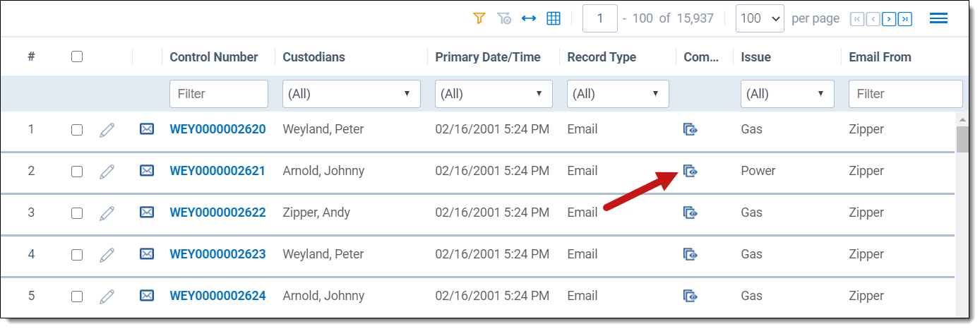Open the Custodians filter dropdown

click(x=351, y=94)
